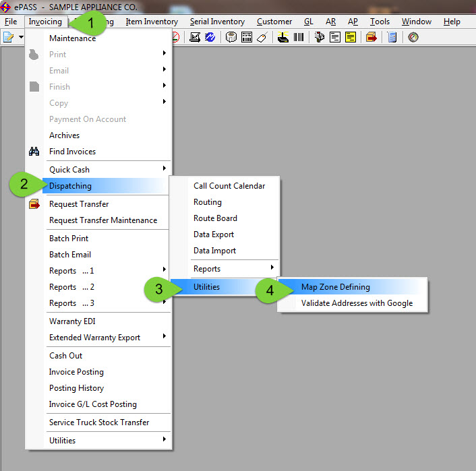Click the gauge dial toolbar icon
Image resolution: width=476 pixels, height=471 pixels.
[x=413, y=37]
